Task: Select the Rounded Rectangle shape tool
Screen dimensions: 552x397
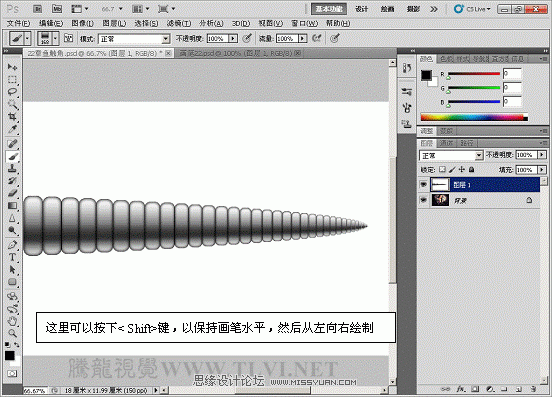Action: (x=12, y=282)
